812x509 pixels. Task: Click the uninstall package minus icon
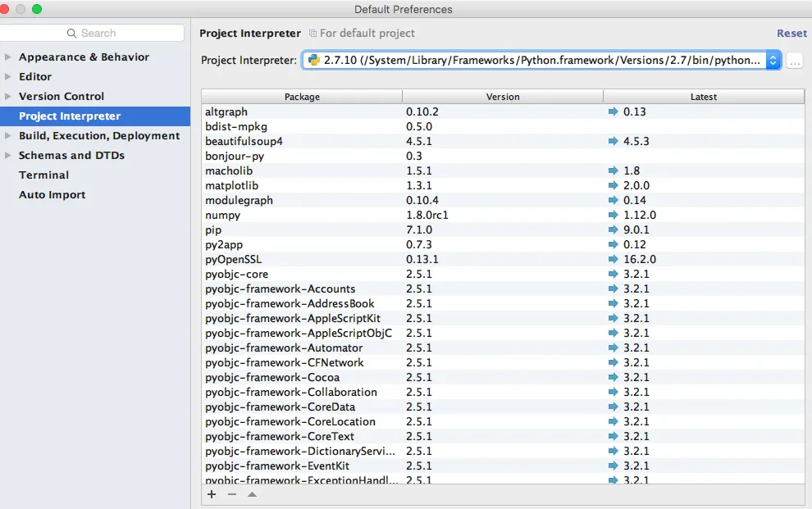tap(232, 494)
